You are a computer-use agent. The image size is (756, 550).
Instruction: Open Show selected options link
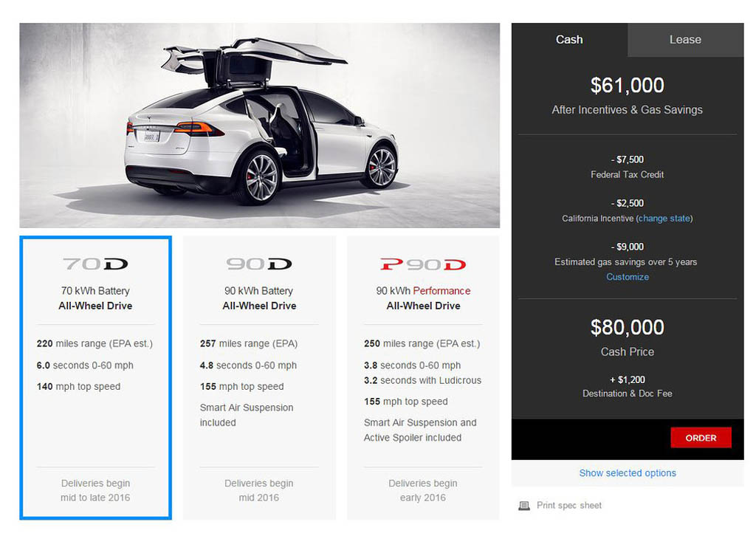[628, 473]
